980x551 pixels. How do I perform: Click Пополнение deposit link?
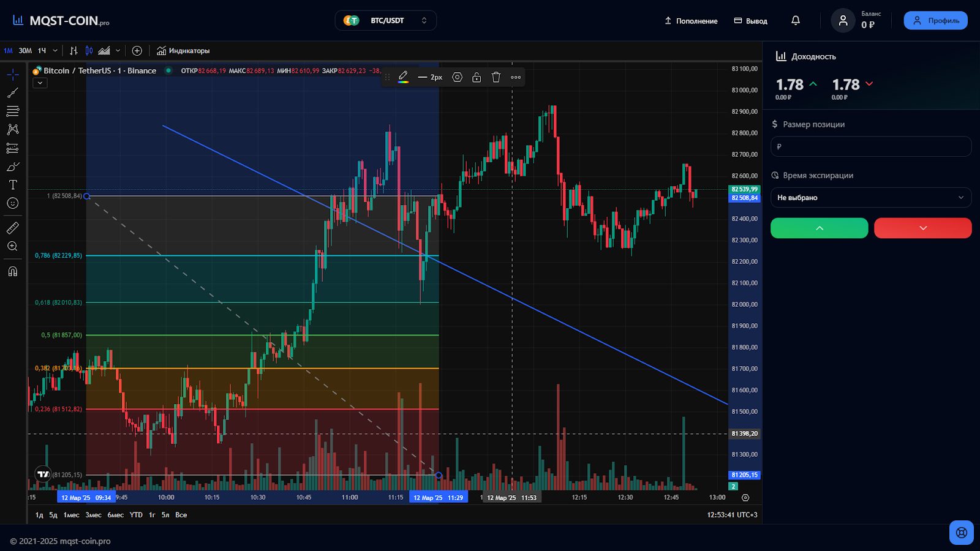[691, 21]
